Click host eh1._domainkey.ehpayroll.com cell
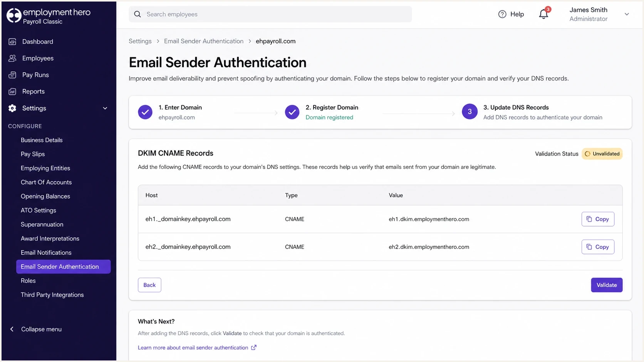The height and width of the screenshot is (362, 644). tap(188, 219)
